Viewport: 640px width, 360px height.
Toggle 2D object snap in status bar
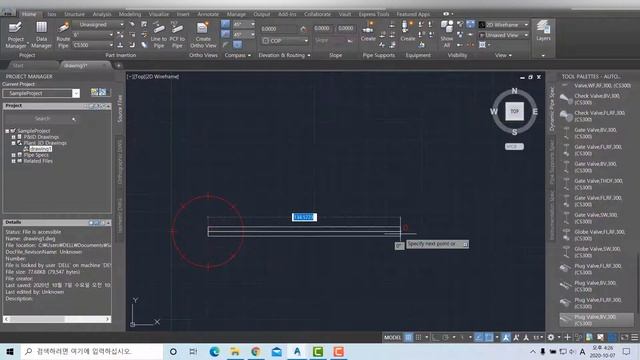(x=489, y=337)
